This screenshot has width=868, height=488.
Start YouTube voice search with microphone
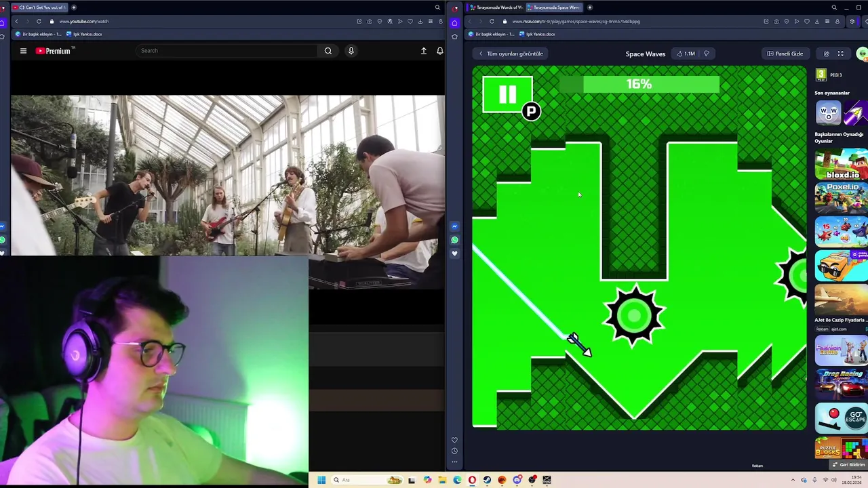click(351, 51)
